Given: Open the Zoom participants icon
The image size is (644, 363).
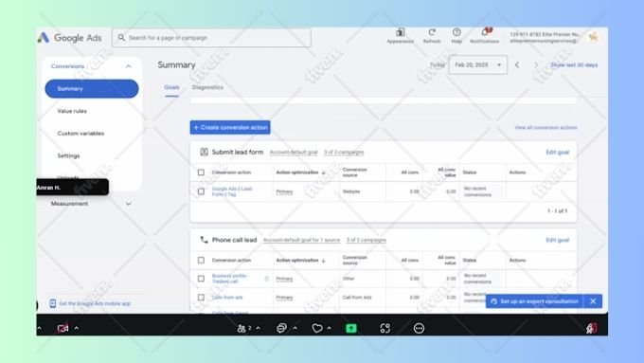Looking at the screenshot, I should tap(241, 328).
